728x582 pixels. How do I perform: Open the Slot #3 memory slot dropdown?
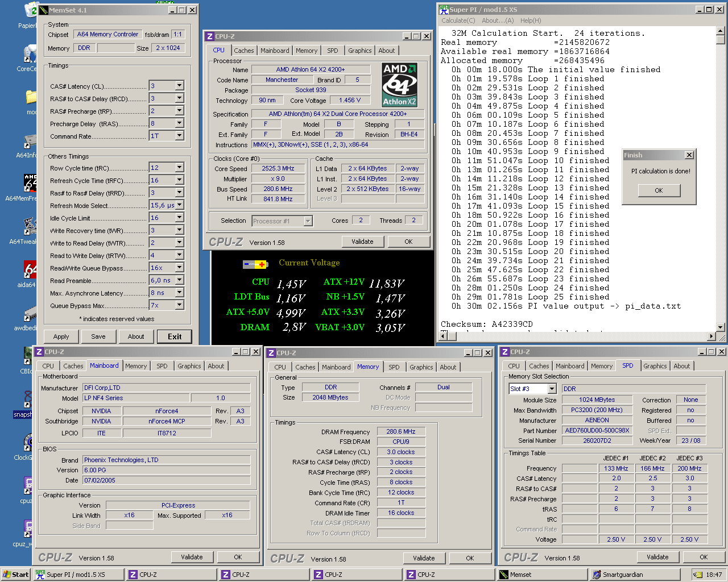click(x=552, y=389)
